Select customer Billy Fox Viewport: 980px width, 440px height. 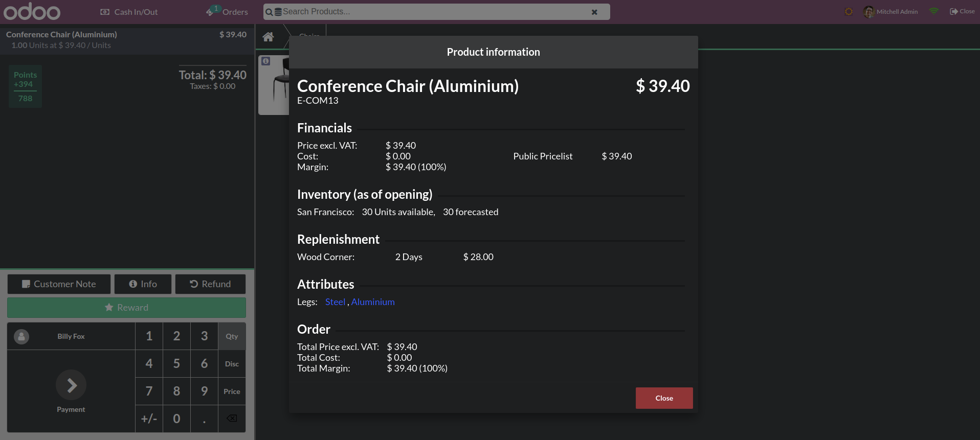click(71, 336)
